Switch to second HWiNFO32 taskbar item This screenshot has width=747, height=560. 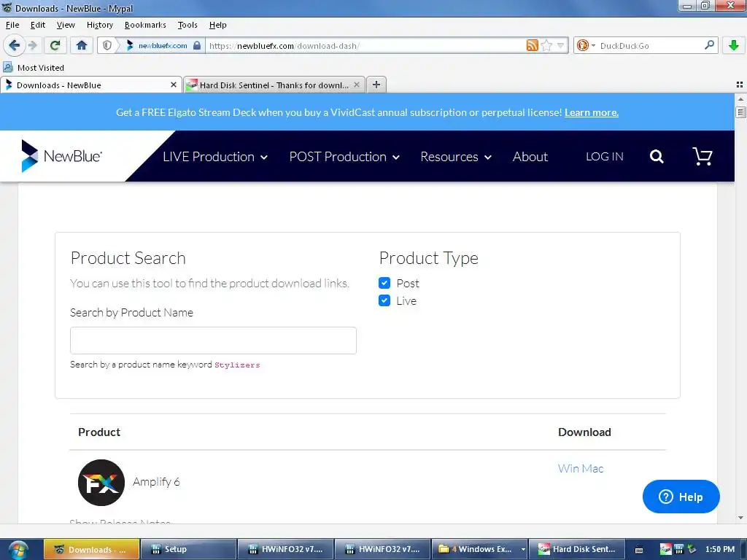pos(382,550)
